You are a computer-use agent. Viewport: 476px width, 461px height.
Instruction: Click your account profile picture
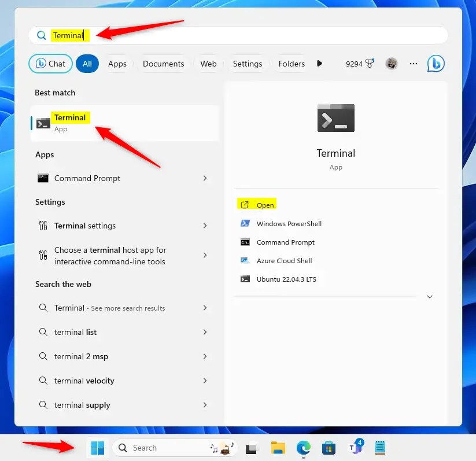[x=392, y=64]
